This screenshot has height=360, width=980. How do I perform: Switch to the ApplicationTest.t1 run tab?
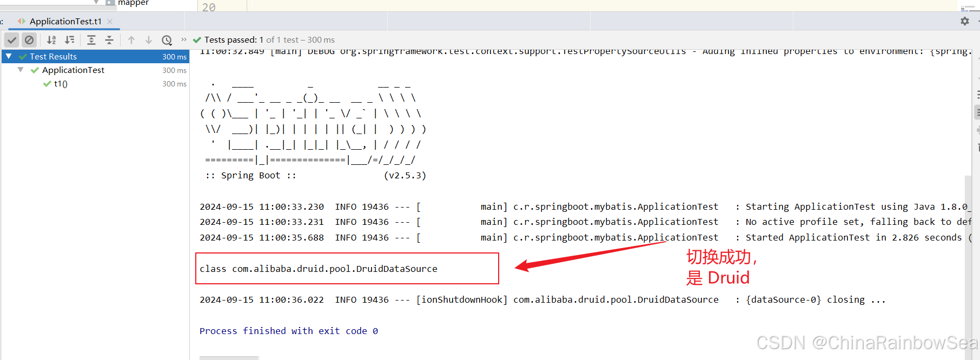click(x=65, y=22)
